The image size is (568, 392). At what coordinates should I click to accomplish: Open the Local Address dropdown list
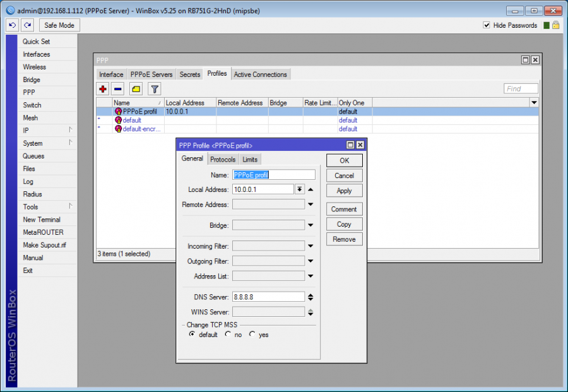pyautogui.click(x=300, y=189)
